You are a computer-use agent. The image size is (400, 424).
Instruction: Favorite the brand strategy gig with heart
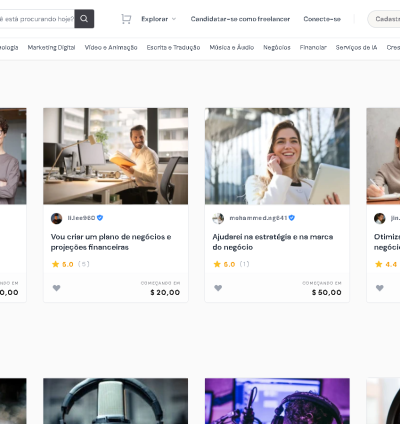coord(218,288)
